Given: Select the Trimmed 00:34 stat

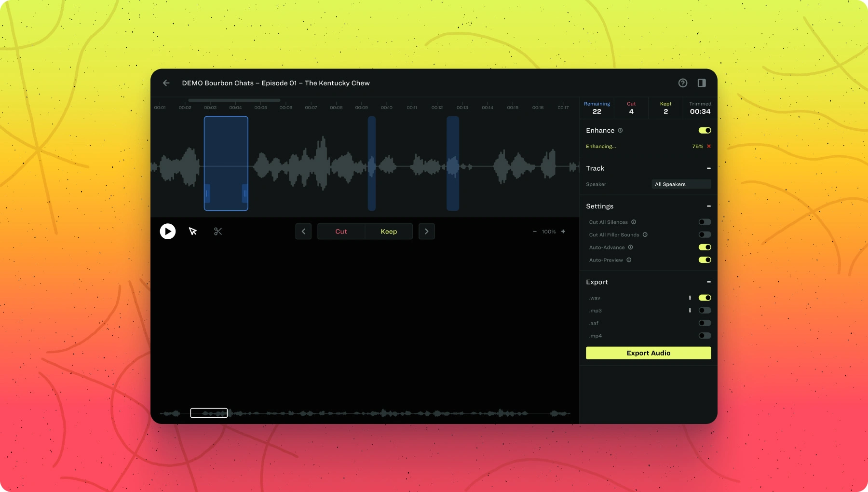Looking at the screenshot, I should tap(700, 108).
